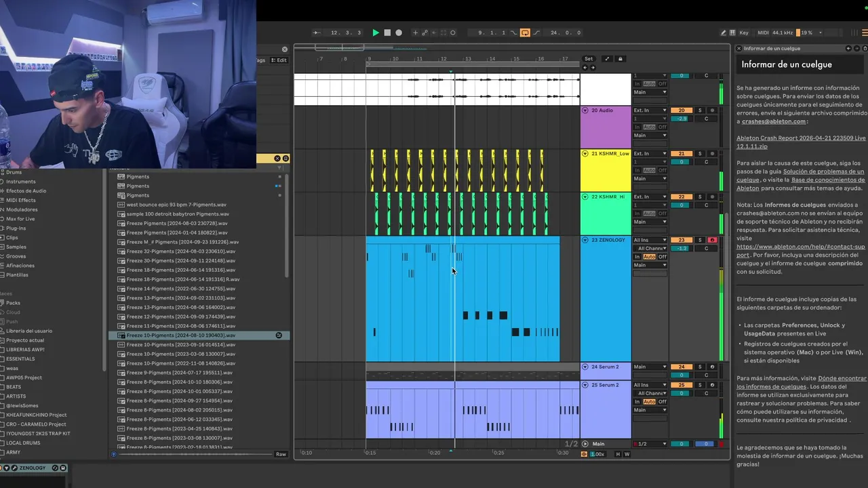The image size is (868, 488).
Task: Click the Raw preview button
Action: tap(281, 454)
